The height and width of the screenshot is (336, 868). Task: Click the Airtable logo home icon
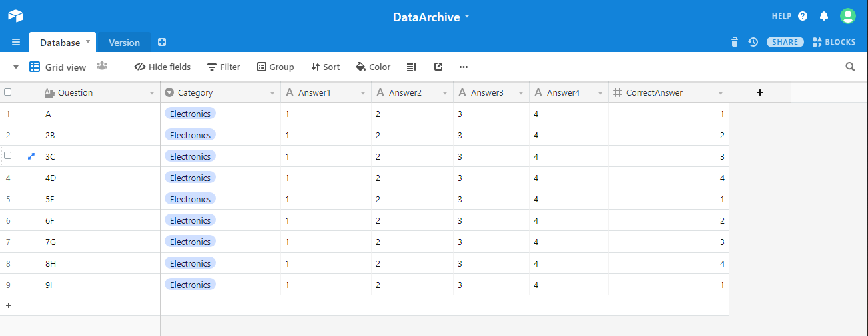15,16
